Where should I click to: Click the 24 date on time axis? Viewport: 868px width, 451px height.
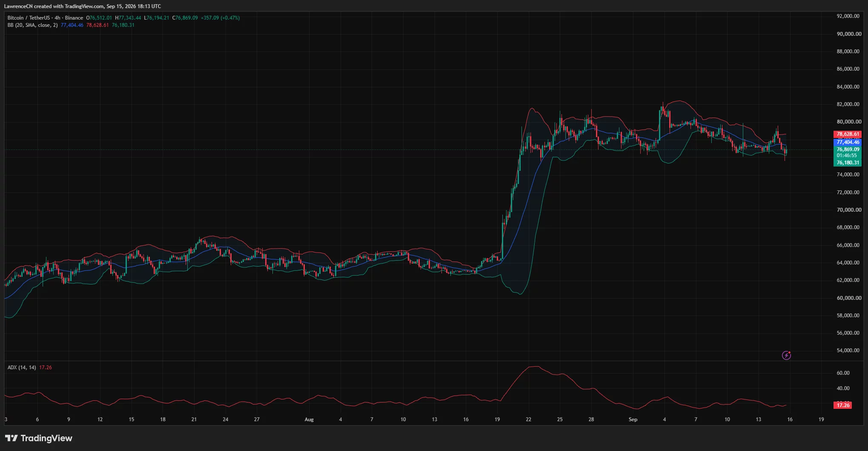pyautogui.click(x=226, y=419)
